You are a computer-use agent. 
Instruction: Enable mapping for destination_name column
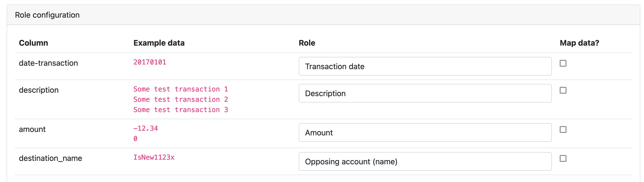coord(563,158)
